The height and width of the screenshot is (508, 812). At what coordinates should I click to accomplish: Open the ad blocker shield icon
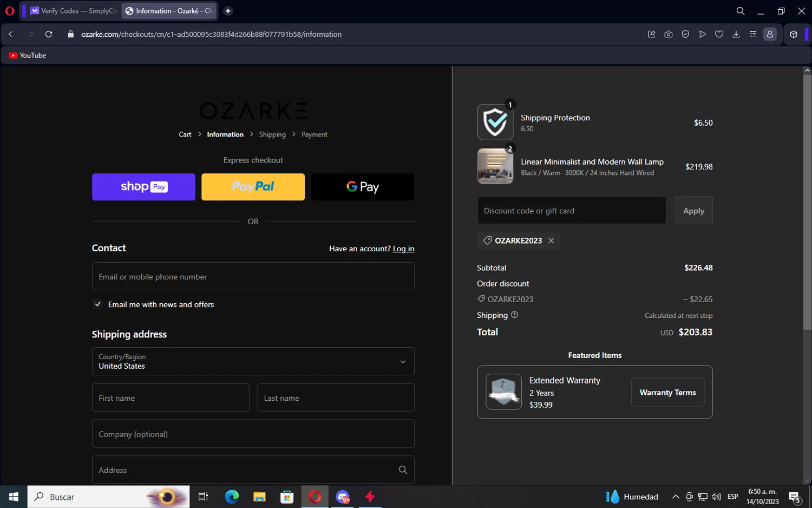point(685,34)
